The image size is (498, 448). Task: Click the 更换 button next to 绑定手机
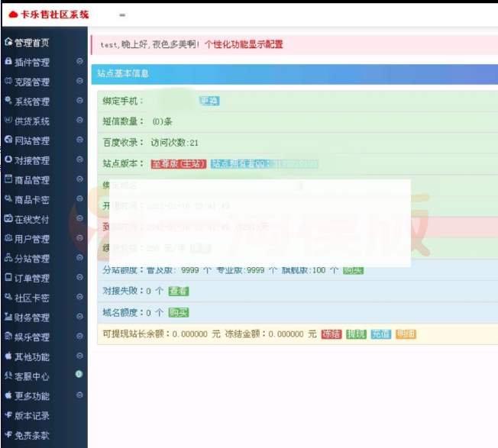coord(209,101)
